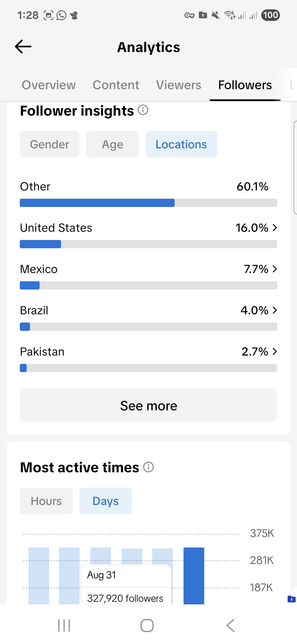
Task: Open Follower insights info icon
Action: pos(143,110)
